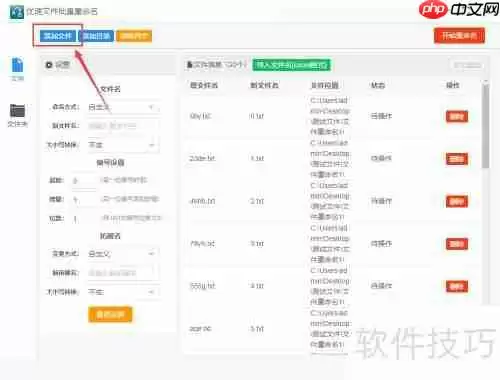This screenshot has height=380, width=500.
Task: Click the add-directory button next to add-file
Action: (96, 36)
